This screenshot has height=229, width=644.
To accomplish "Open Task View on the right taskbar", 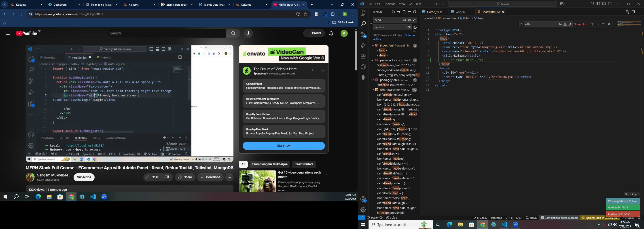I will tap(438, 225).
